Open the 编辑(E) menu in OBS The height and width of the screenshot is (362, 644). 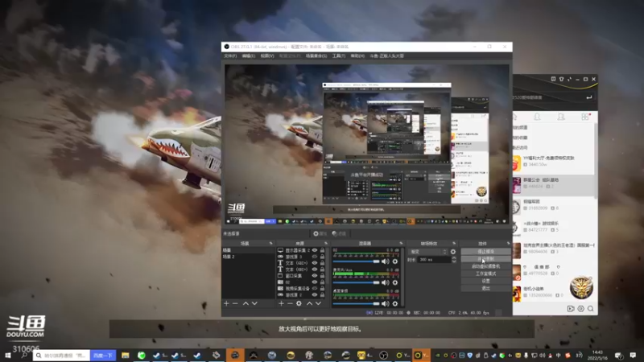tap(249, 56)
